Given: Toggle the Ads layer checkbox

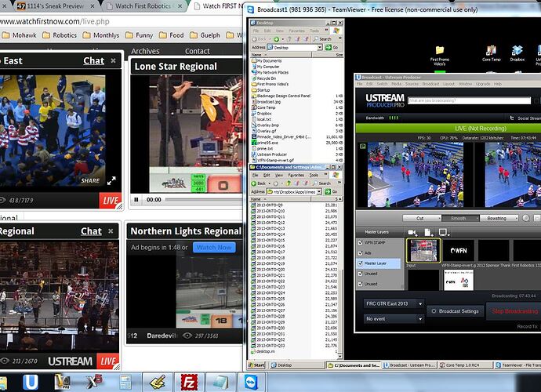Looking at the screenshot, I should 361,253.
